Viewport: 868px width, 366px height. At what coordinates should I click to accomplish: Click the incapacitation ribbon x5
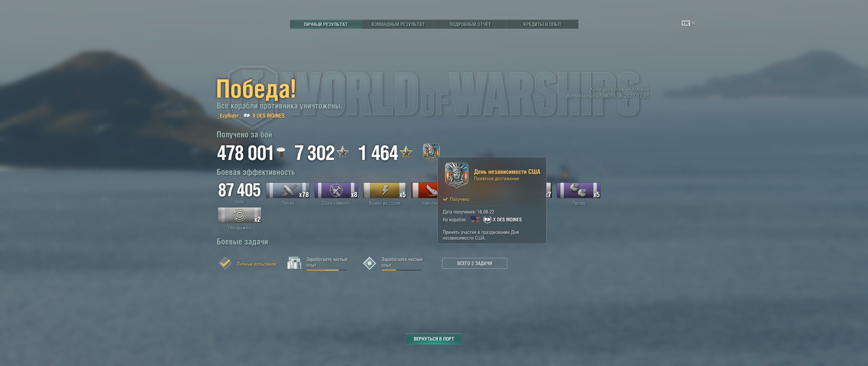(x=384, y=190)
